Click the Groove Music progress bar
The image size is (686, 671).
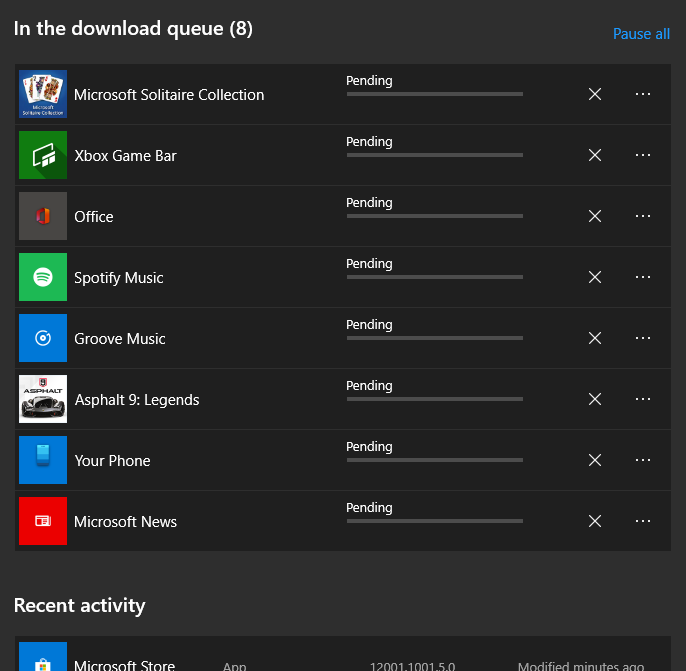coord(435,338)
